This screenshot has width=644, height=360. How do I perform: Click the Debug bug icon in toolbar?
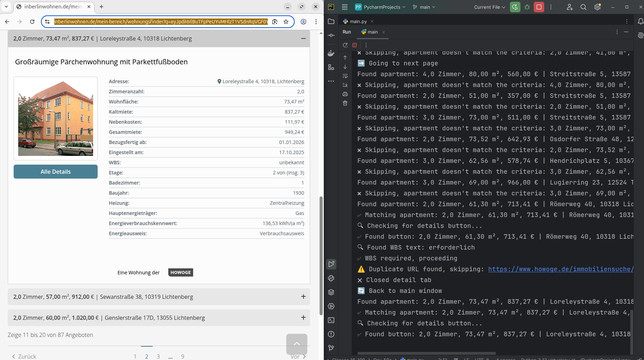click(x=527, y=7)
